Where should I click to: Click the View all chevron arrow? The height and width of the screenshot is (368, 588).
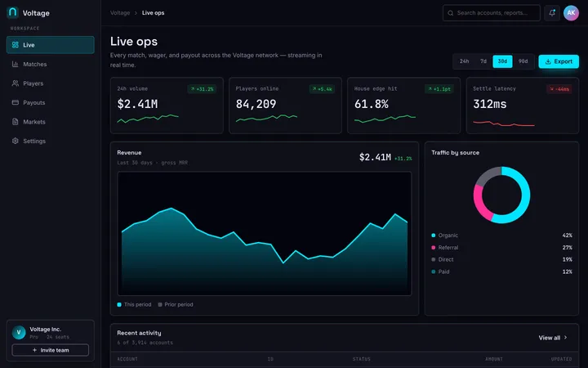[x=565, y=338]
